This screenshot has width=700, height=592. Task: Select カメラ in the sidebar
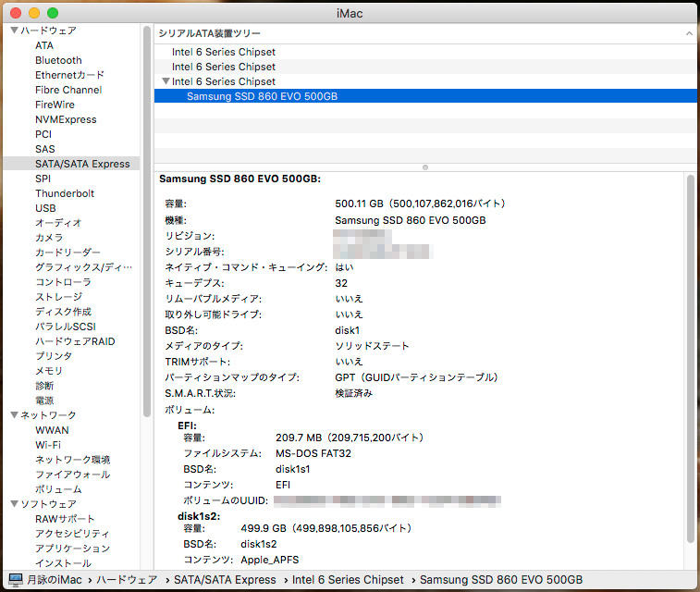[x=49, y=238]
